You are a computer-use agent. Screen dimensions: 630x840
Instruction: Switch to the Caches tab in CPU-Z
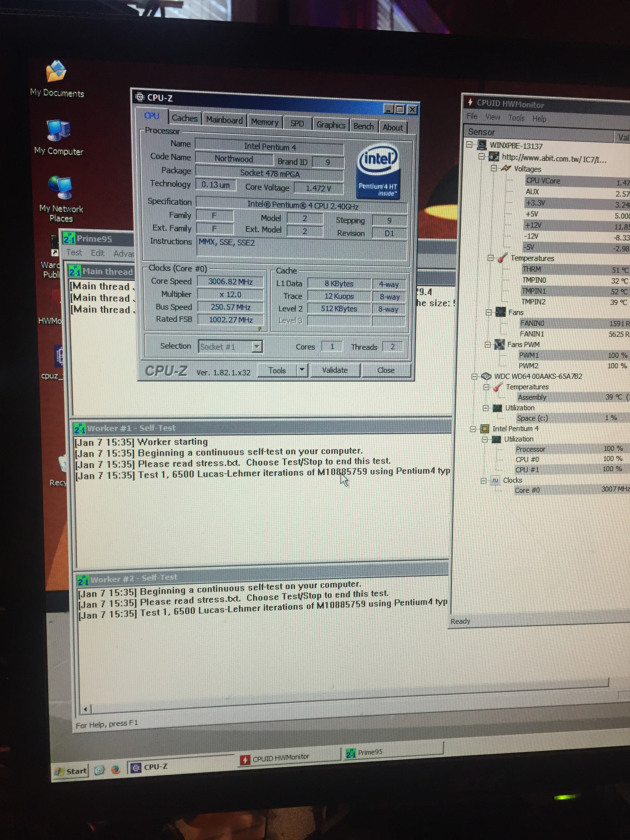[184, 118]
